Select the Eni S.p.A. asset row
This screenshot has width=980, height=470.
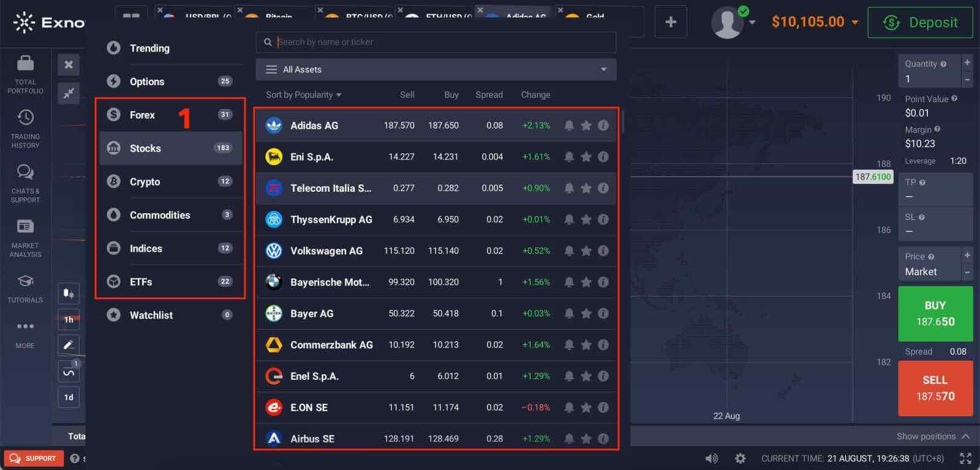pos(436,157)
